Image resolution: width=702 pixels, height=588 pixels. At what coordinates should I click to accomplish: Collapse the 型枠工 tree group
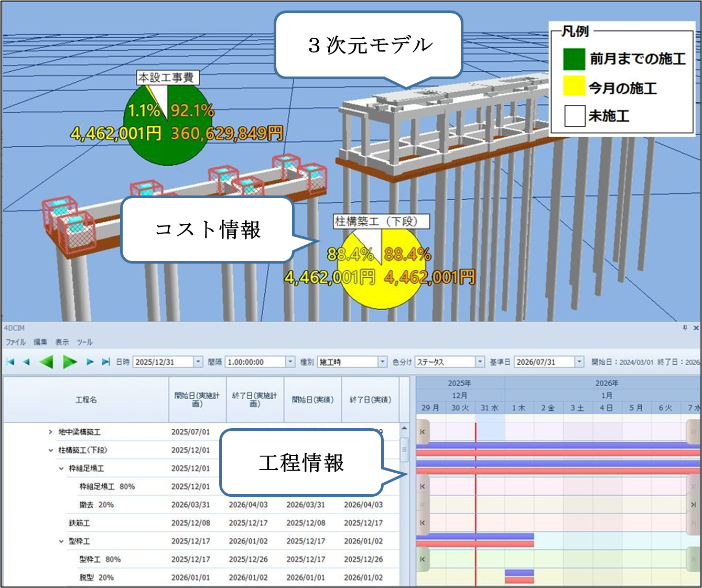[x=61, y=541]
